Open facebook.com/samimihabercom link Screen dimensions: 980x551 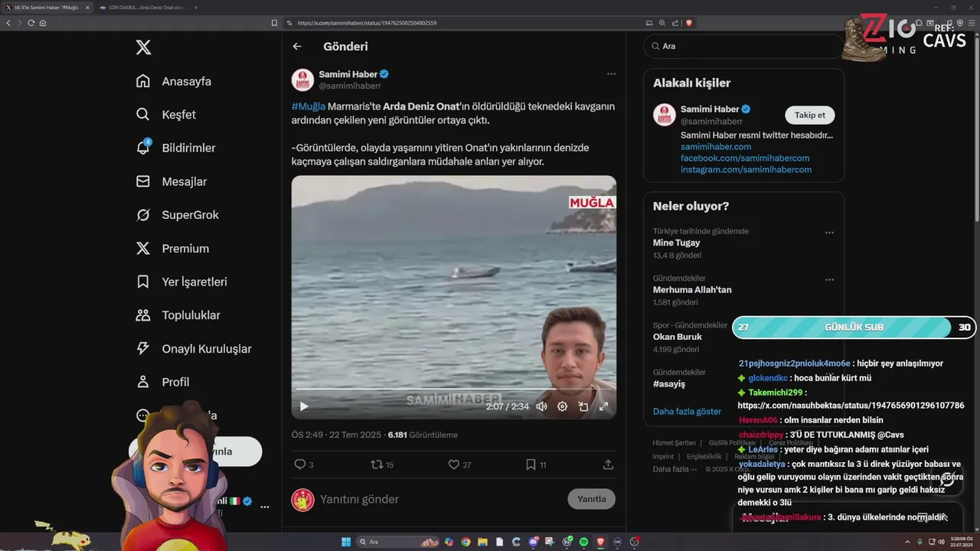click(745, 158)
